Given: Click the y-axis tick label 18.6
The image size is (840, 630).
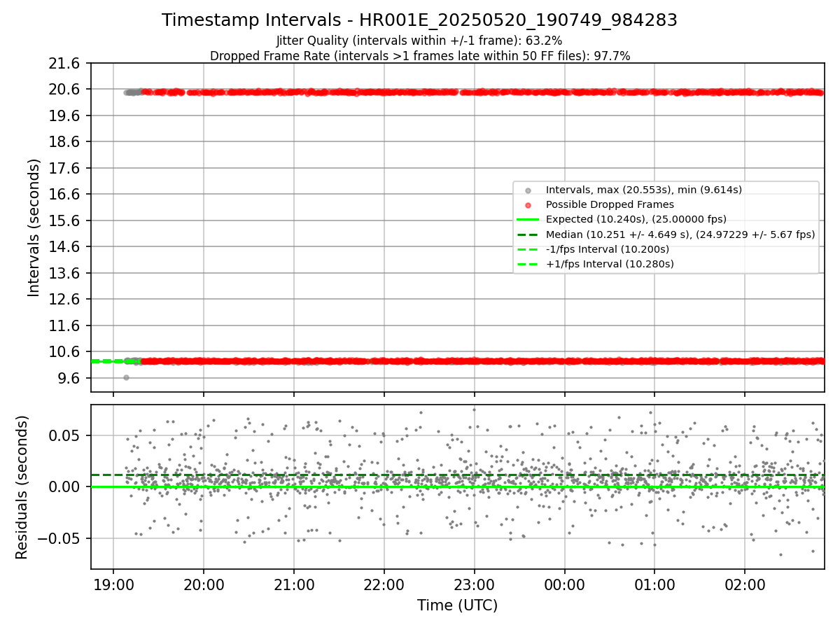Looking at the screenshot, I should click(x=65, y=142).
